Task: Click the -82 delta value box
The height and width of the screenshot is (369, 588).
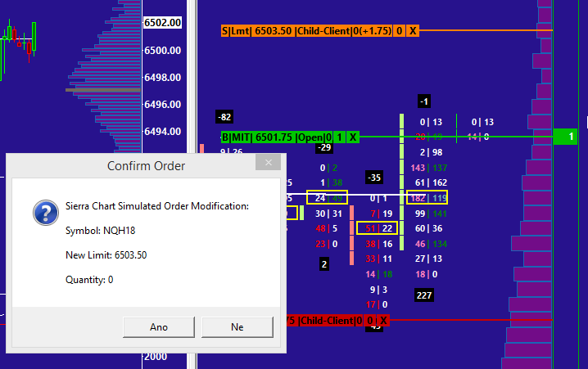Action: [x=224, y=117]
